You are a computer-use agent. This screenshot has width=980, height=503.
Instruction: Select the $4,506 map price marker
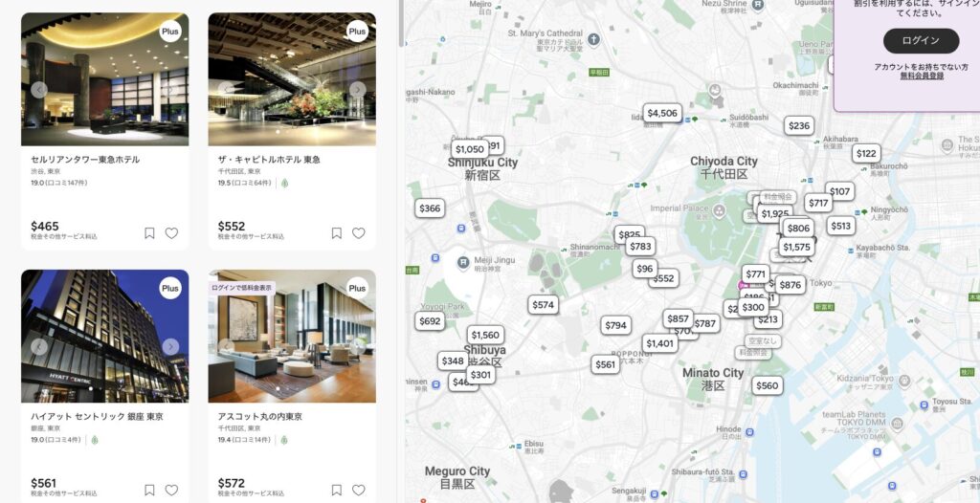pyautogui.click(x=662, y=113)
